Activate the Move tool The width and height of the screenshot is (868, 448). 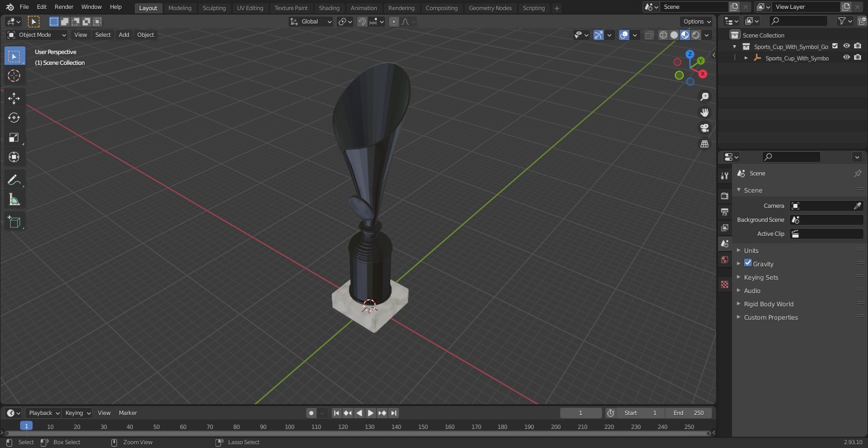click(14, 98)
